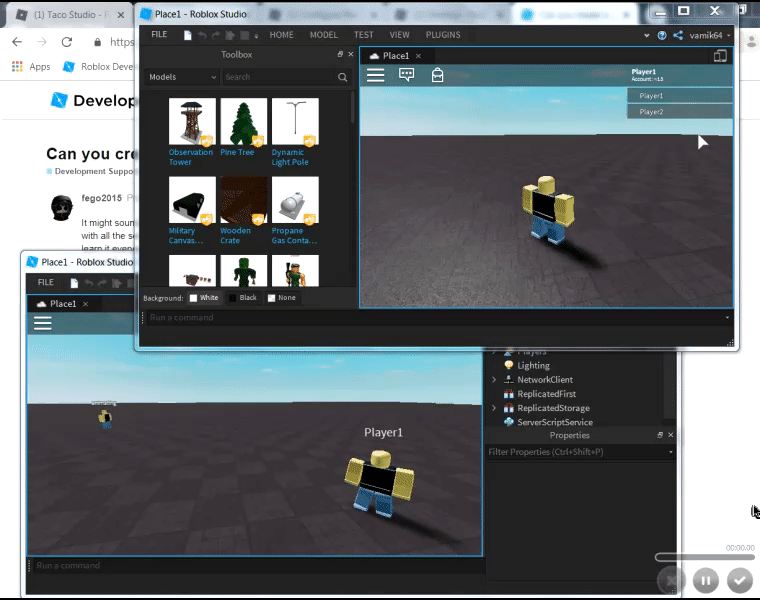
Task: Open the quick access toolbar customize arrow
Action: point(256,36)
